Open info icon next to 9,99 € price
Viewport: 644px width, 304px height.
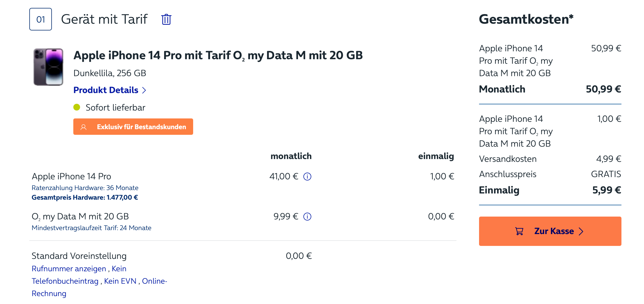point(307,217)
